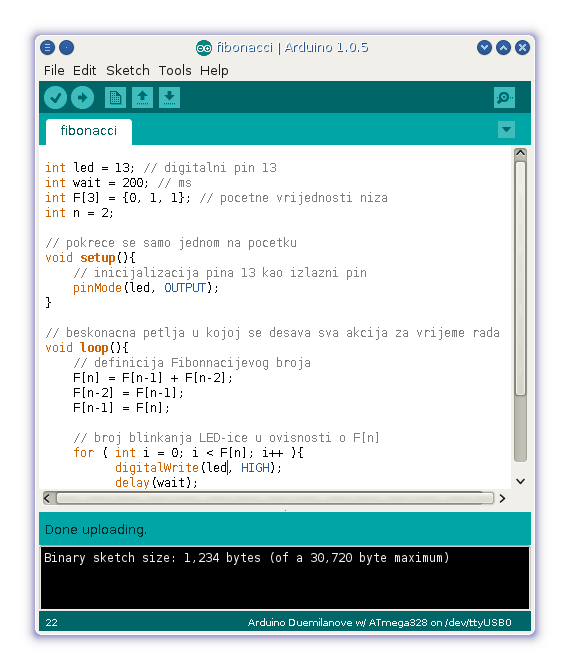Expand the tab options dropdown arrow
Viewport: 570px width, 670px height.
coord(506,129)
